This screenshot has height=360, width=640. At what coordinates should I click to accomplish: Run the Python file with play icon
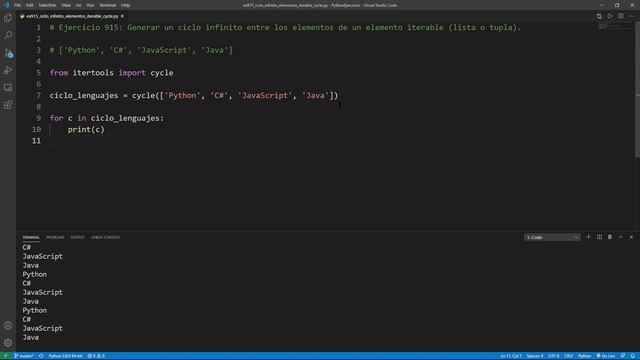(610, 16)
